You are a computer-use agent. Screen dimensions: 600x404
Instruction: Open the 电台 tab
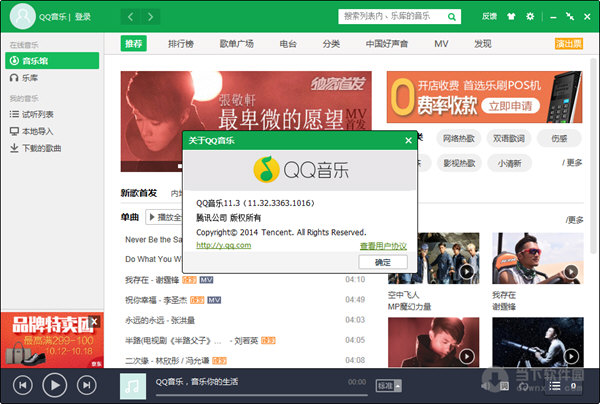click(x=288, y=44)
